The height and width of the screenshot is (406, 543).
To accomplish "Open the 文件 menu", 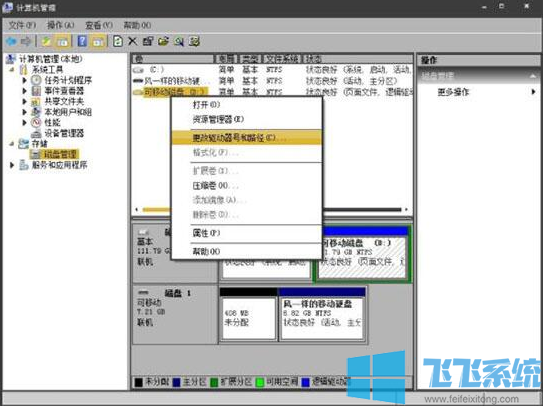I will (22, 25).
